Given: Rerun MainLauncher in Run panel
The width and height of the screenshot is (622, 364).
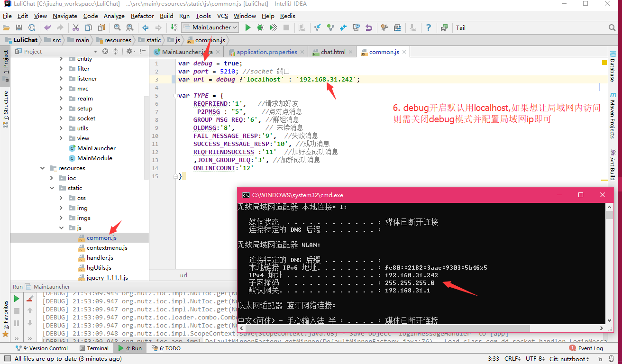Looking at the screenshot, I should point(17,299).
